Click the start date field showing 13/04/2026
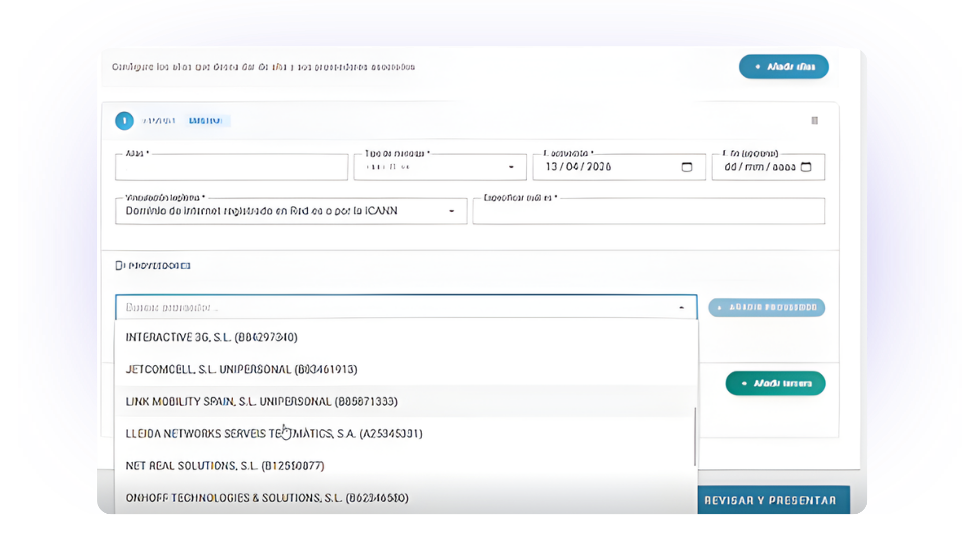 pos(619,167)
